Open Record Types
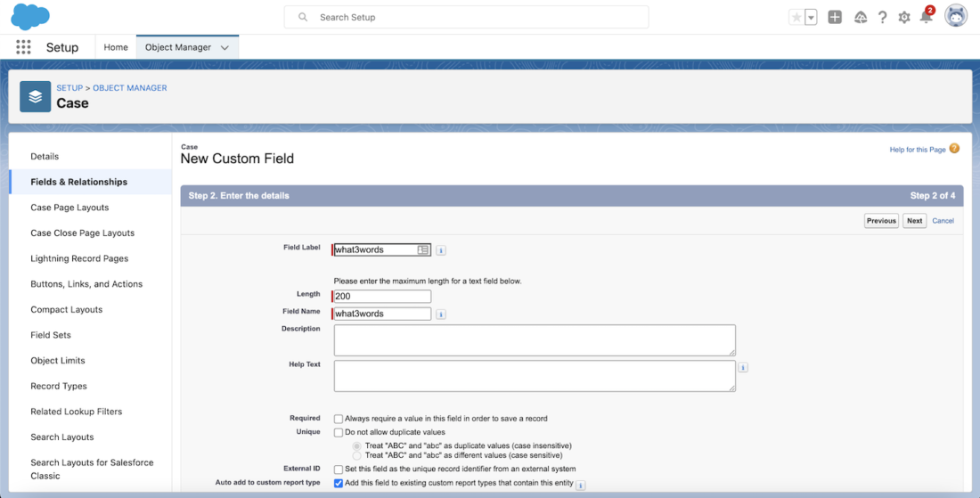The image size is (980, 498). [x=59, y=386]
